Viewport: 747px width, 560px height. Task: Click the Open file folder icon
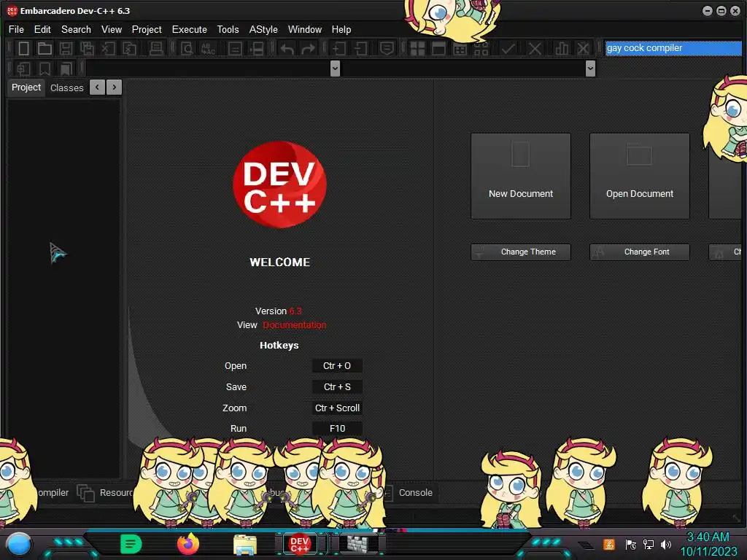[x=44, y=49]
